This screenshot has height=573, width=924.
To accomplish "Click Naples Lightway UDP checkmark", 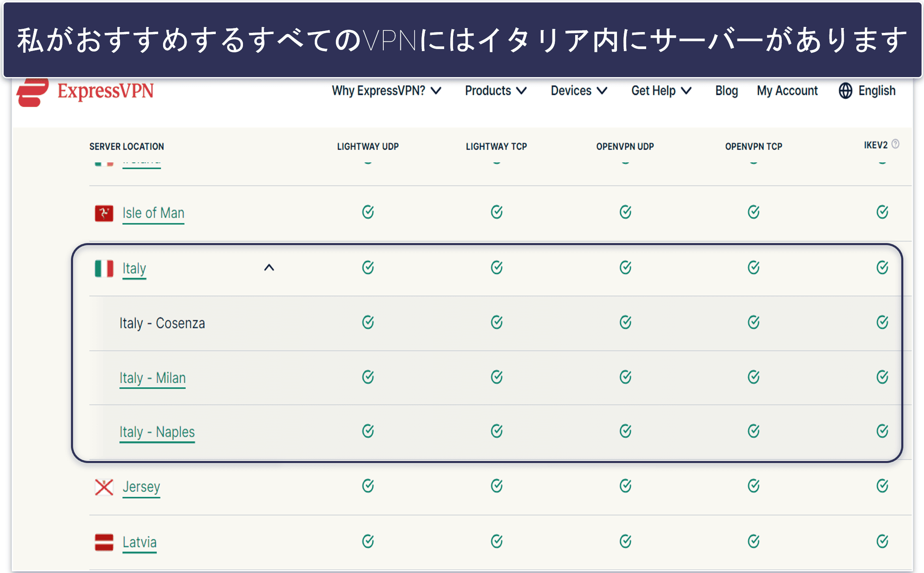I will pos(368,431).
